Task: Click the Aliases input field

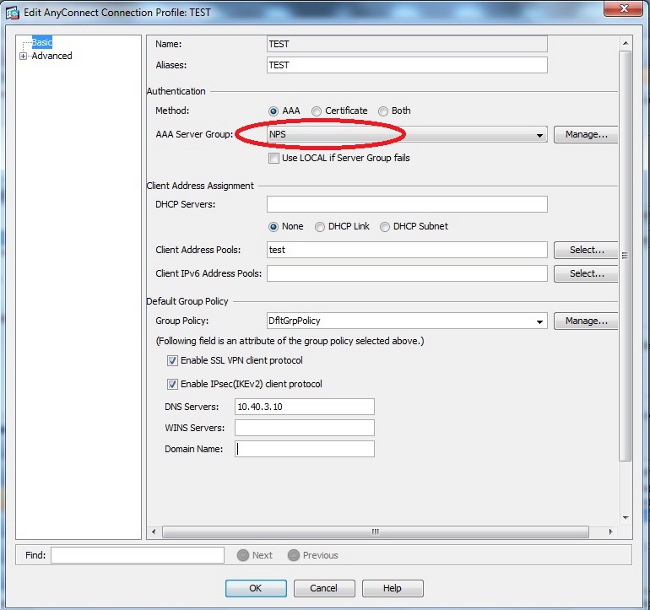Action: pyautogui.click(x=407, y=65)
